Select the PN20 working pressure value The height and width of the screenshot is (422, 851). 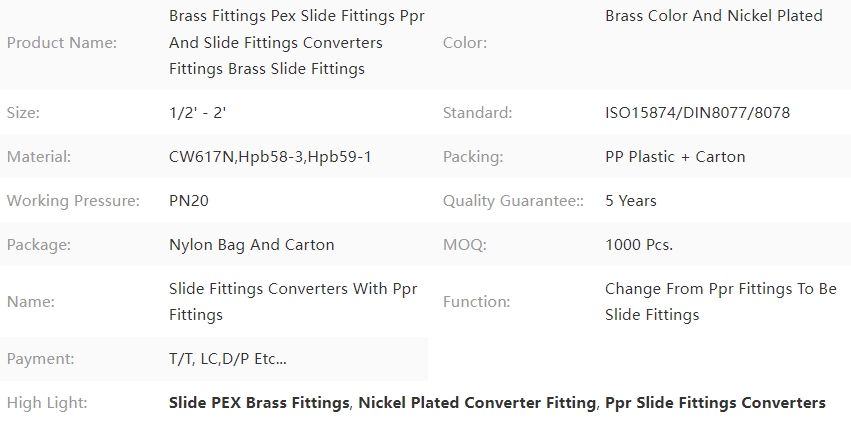[189, 201]
